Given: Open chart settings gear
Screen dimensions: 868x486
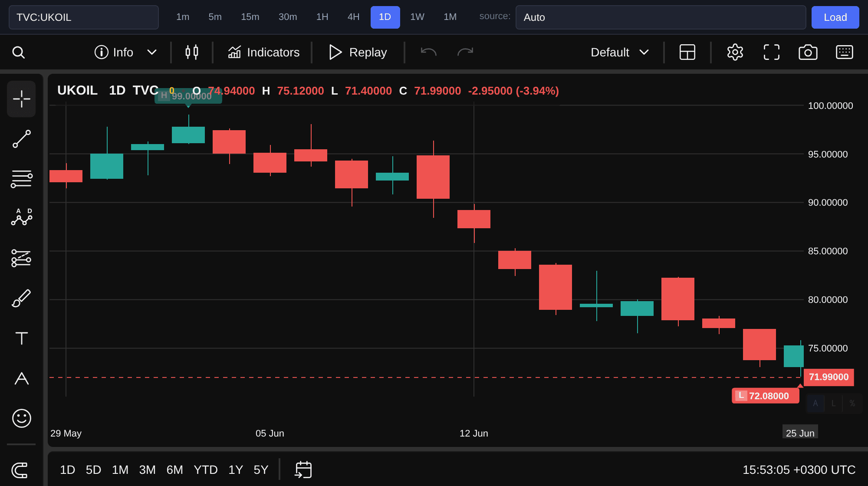Looking at the screenshot, I should [x=735, y=53].
